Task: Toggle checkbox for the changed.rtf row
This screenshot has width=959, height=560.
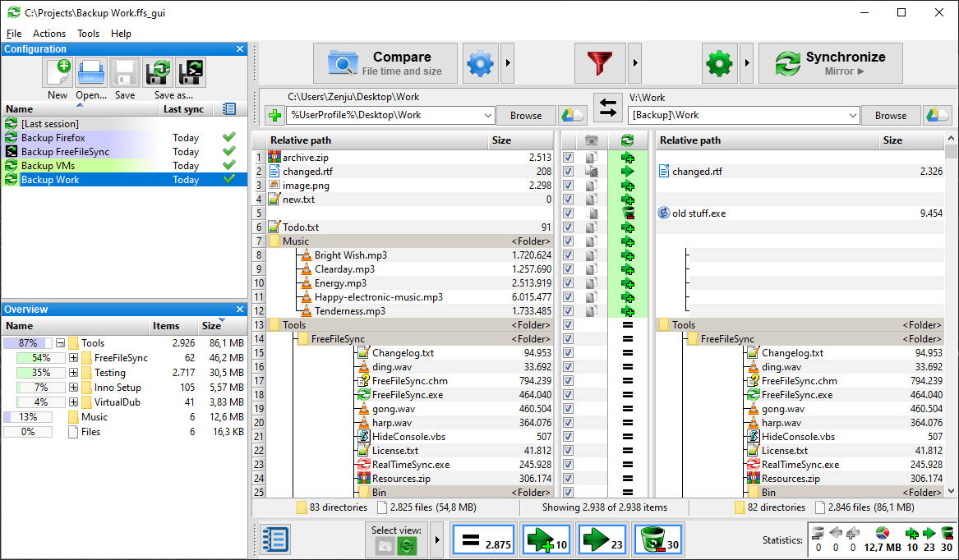Action: point(568,172)
